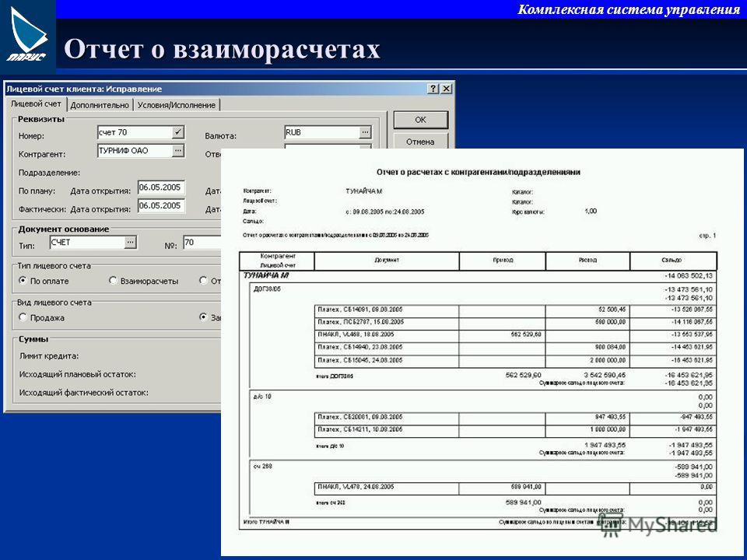Click the "ДОГ38/05" account group label
747x560 pixels.
pos(267,289)
